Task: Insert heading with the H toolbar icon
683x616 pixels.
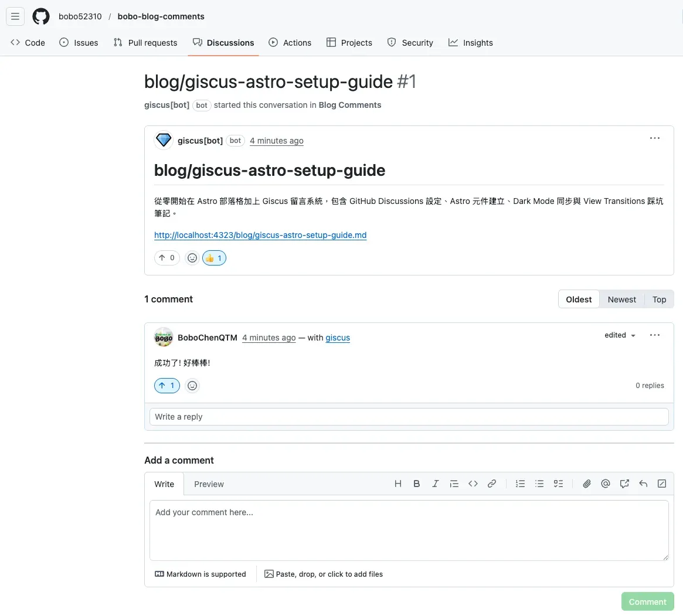Action: (397, 484)
